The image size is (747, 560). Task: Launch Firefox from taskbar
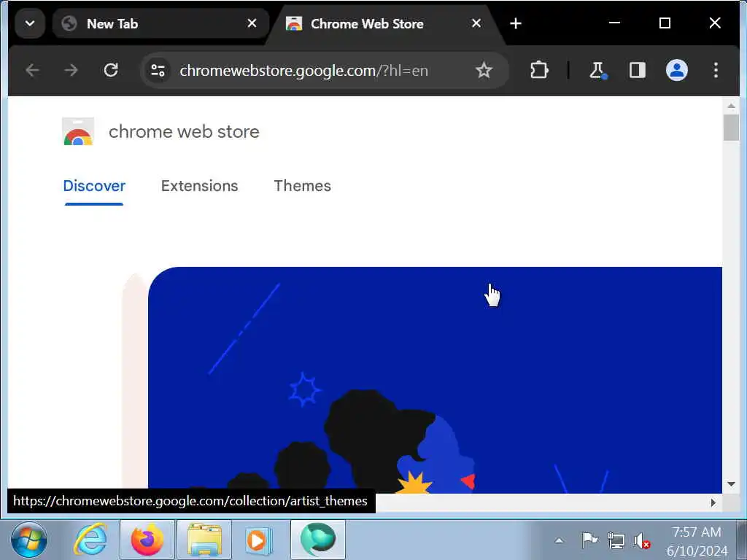147,540
